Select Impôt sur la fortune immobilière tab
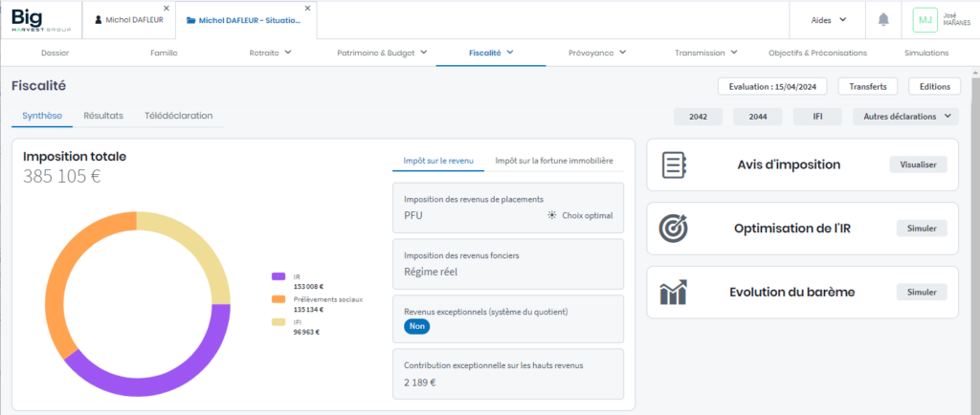Viewport: 980px width, 415px height. [x=553, y=161]
